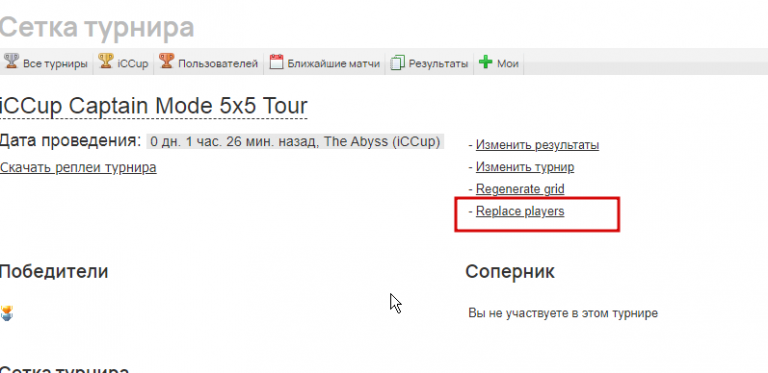This screenshot has height=373, width=768.
Task: Open the Изменить результаты link
Action: (537, 145)
